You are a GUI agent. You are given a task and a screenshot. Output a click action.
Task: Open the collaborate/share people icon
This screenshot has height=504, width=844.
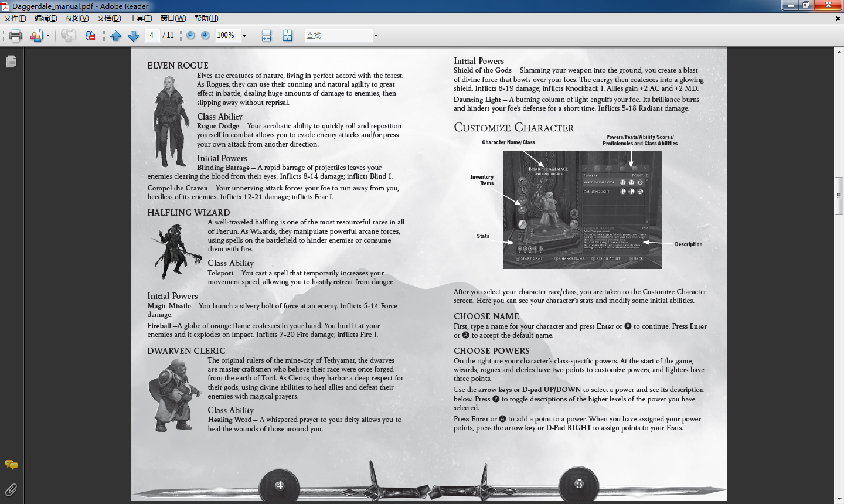(37, 36)
